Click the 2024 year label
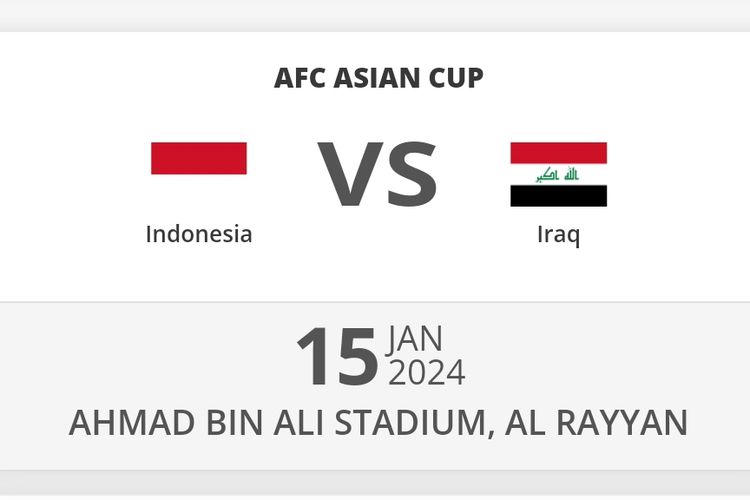Screen dimensions: 750x500 pos(427,372)
